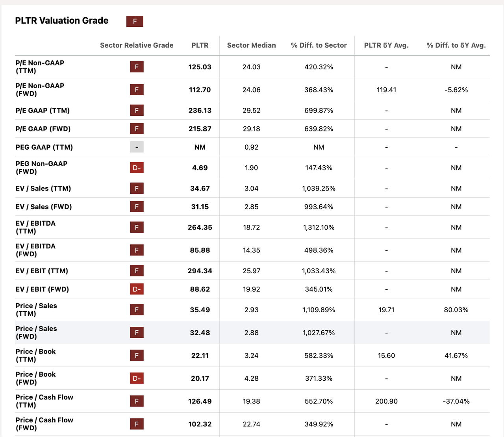Open the P/E GAAP (TTM) metric

pyautogui.click(x=43, y=111)
